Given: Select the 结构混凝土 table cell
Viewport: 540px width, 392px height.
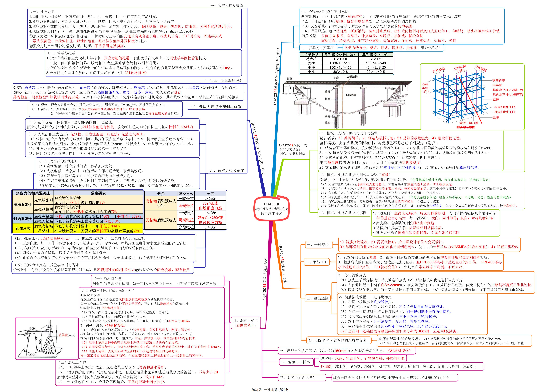Looking at the screenshot, I should [23, 205].
